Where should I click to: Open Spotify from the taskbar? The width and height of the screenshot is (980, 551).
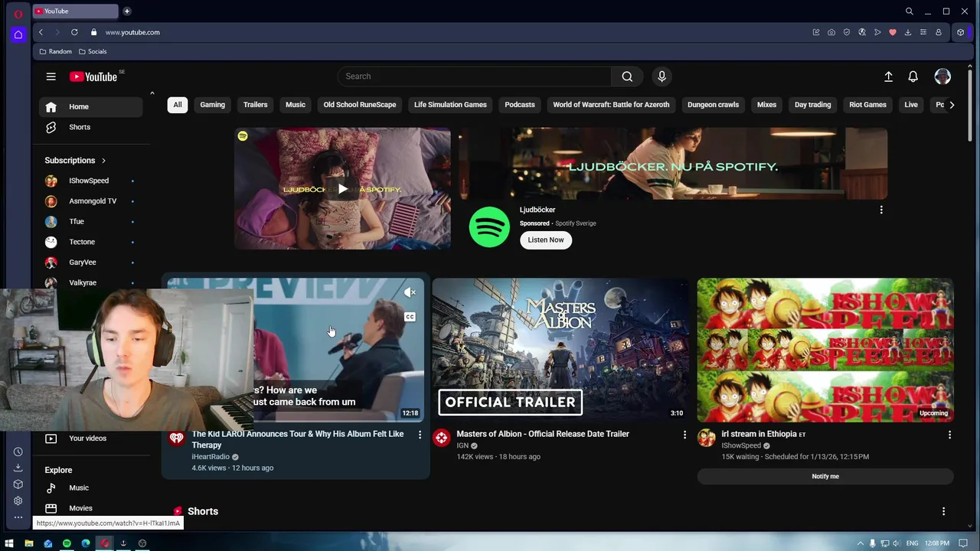click(x=67, y=543)
